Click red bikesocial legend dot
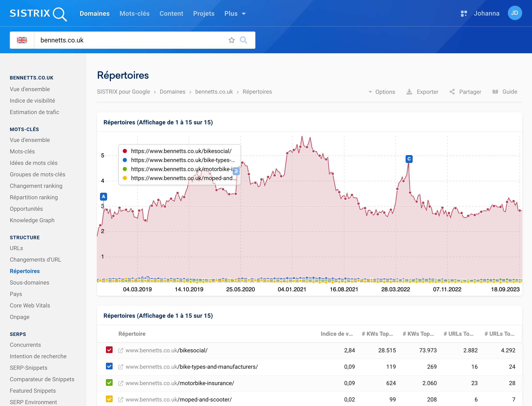 click(x=125, y=151)
